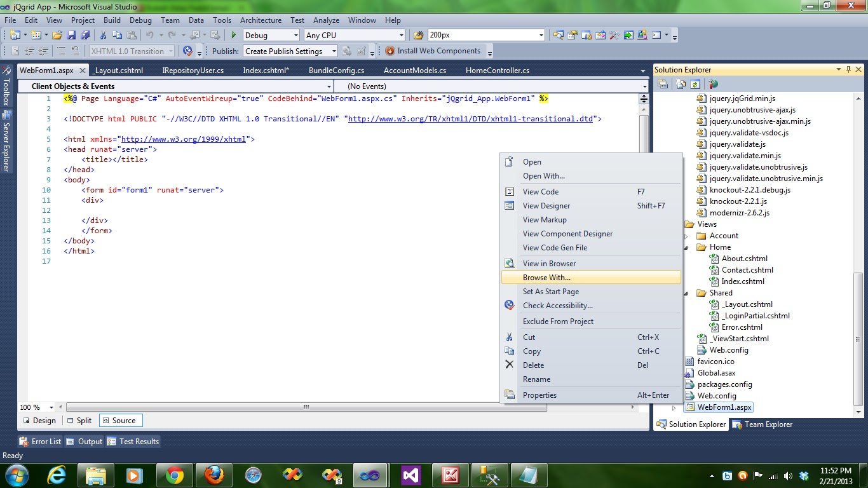Click the Add New Item toolbar icon
The image size is (868, 488).
click(x=36, y=36)
